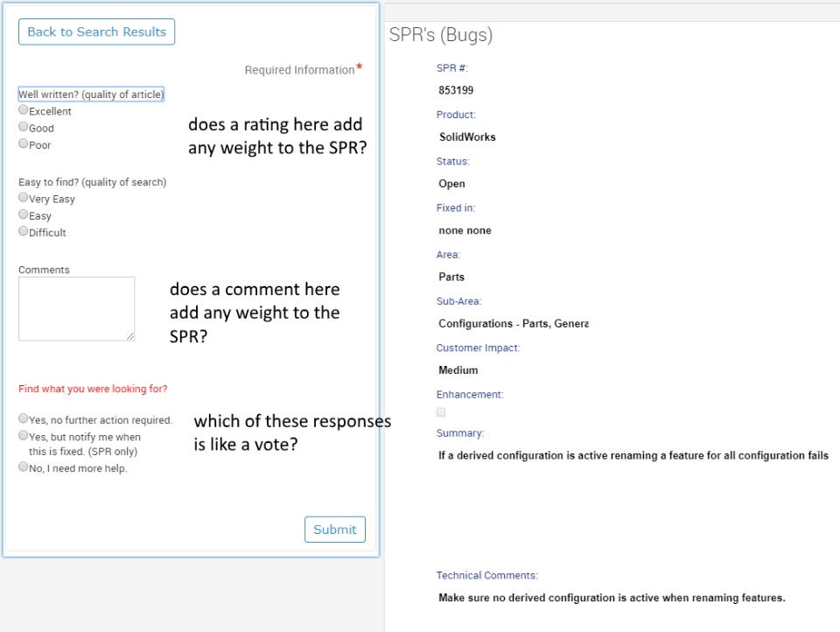
Task: Click the technical comment about renaming features
Action: point(612,598)
